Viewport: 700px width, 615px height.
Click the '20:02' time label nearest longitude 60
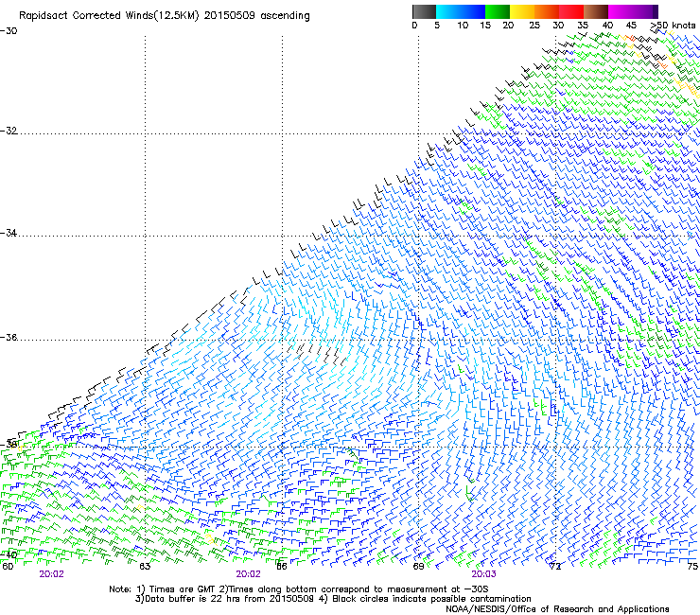click(51, 574)
